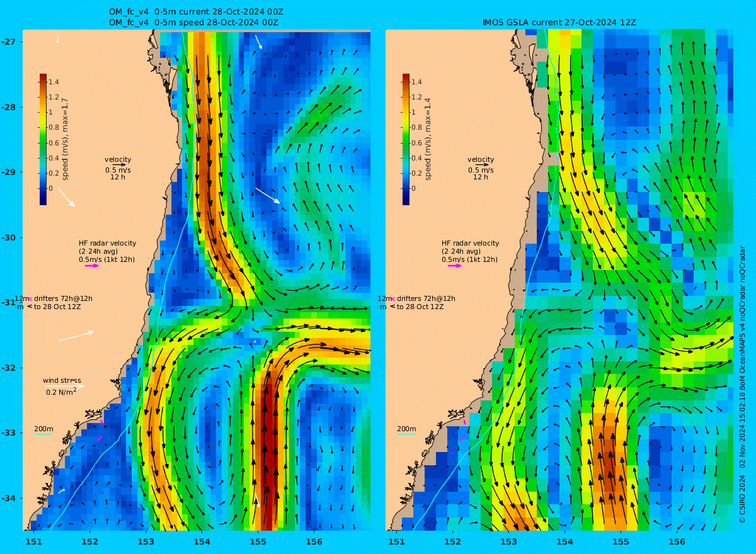The image size is (756, 554).
Task: Click longitude label '156' under OM_fc_v4 map
Action: [314, 541]
